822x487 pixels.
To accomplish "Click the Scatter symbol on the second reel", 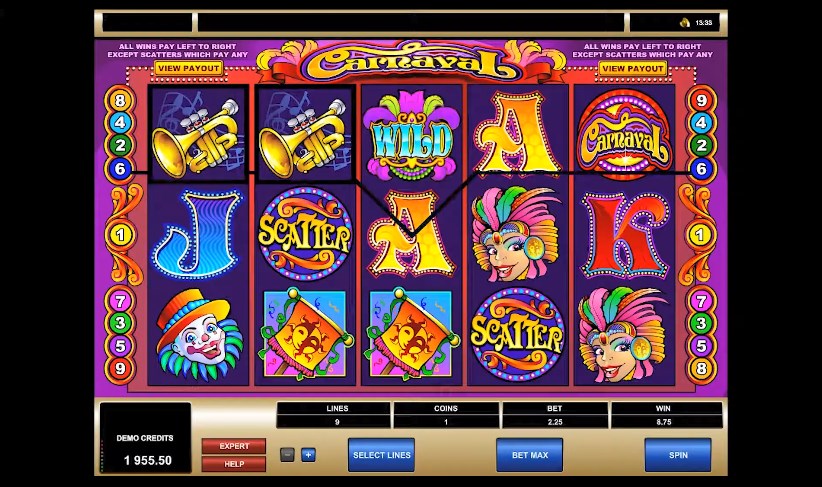I will [x=305, y=234].
